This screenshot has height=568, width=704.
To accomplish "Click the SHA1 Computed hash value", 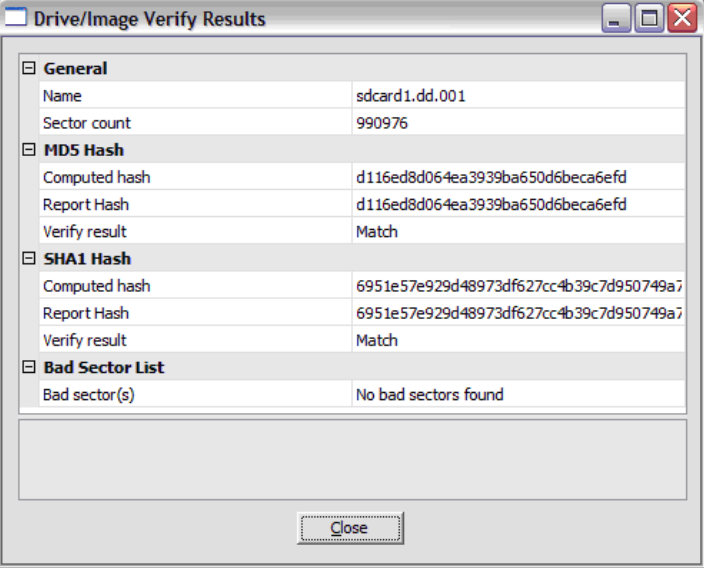I will [x=515, y=286].
